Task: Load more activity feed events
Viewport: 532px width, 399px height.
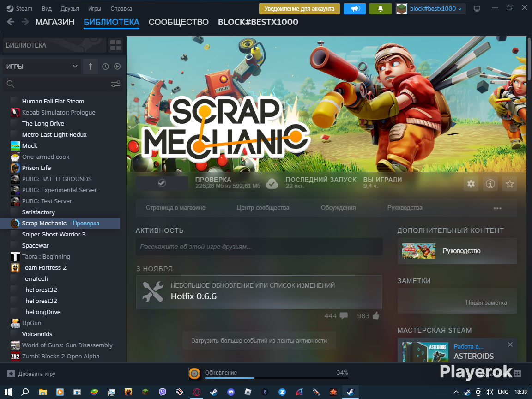Action: 259,341
